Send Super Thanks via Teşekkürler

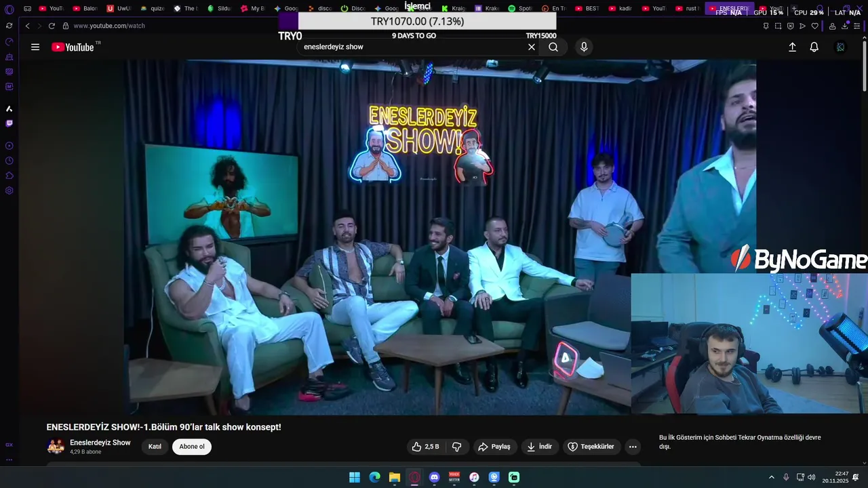tap(591, 447)
